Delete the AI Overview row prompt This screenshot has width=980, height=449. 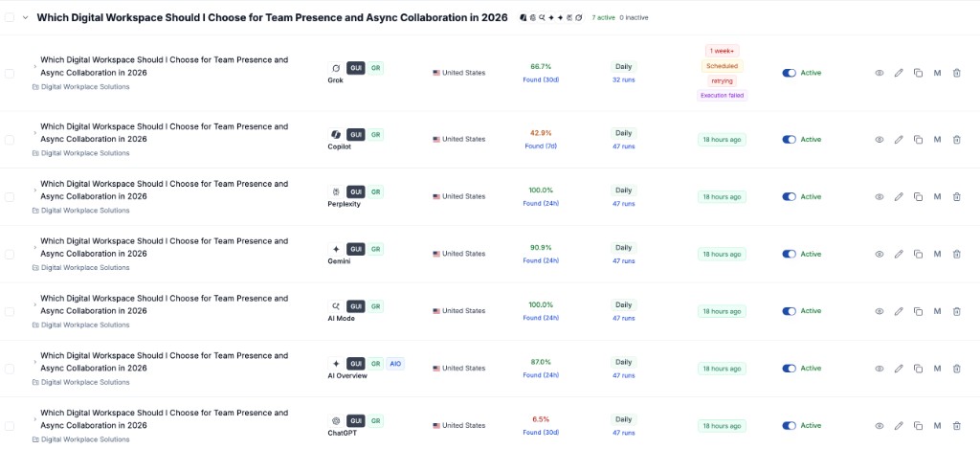[956, 369]
